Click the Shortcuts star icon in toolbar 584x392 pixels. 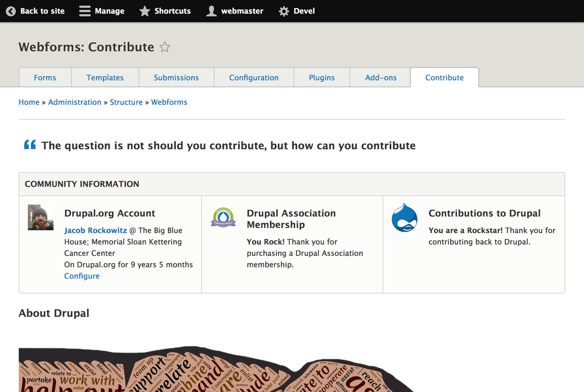pos(145,11)
